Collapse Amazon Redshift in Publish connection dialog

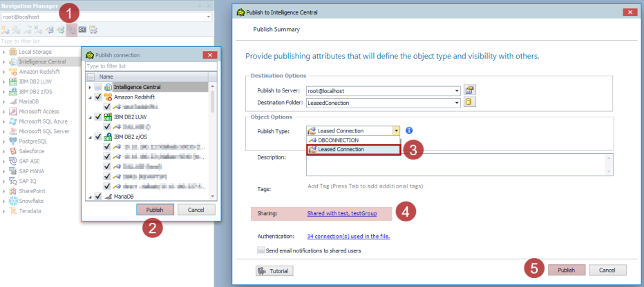[90, 97]
